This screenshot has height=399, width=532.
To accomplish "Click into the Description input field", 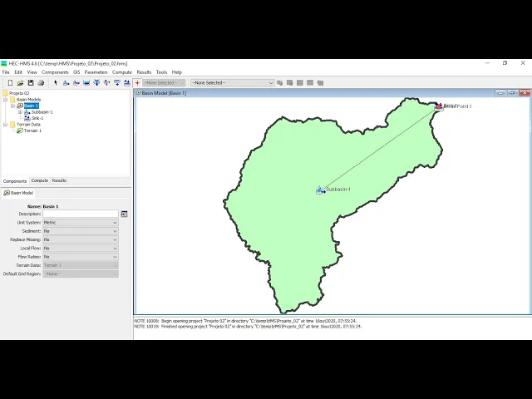I will pos(81,214).
